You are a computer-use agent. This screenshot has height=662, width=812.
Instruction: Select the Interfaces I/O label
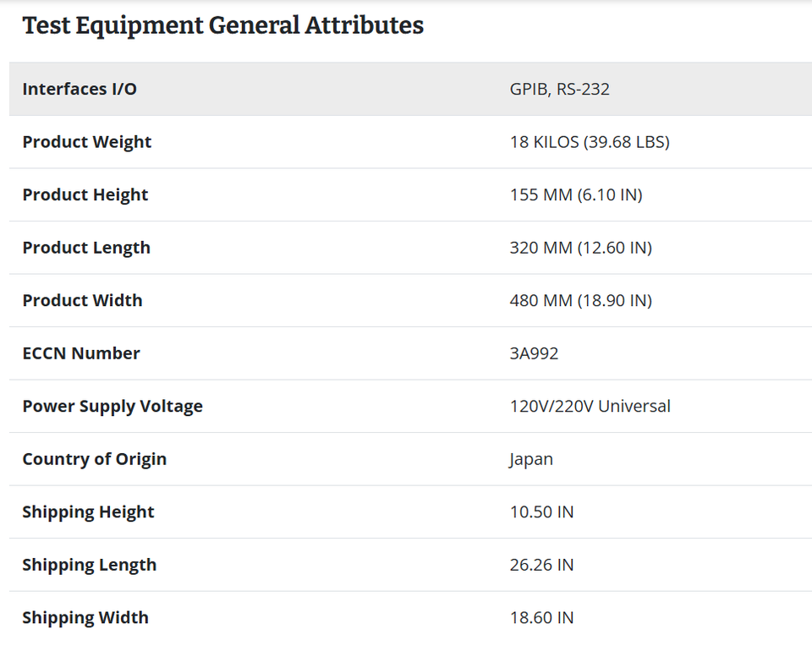pos(80,89)
